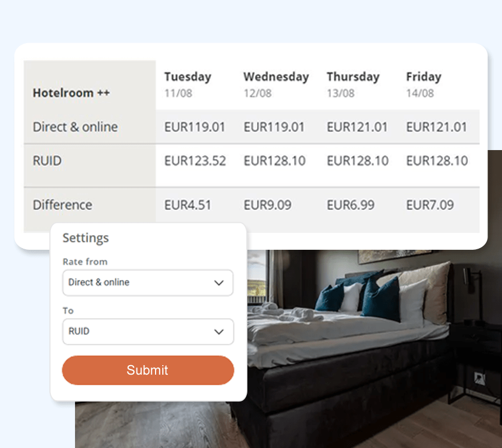Click Wednesday's difference value EUR9.09
502x448 pixels.
click(267, 205)
